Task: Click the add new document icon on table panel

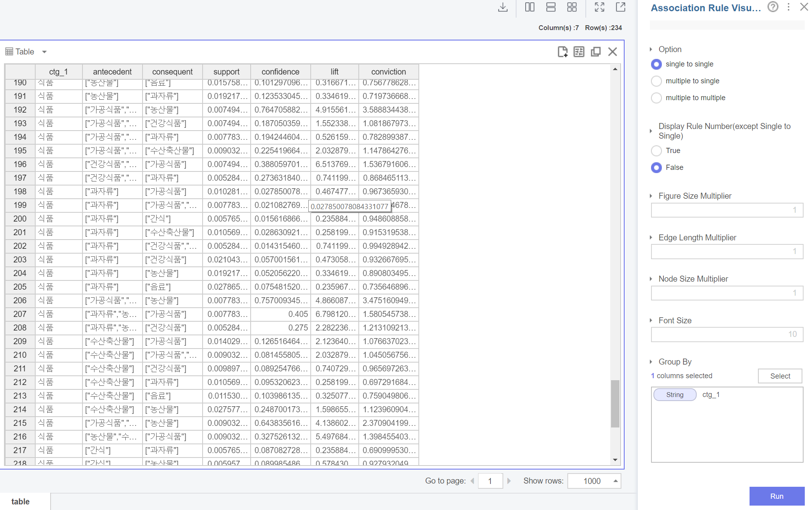Action: (562, 52)
